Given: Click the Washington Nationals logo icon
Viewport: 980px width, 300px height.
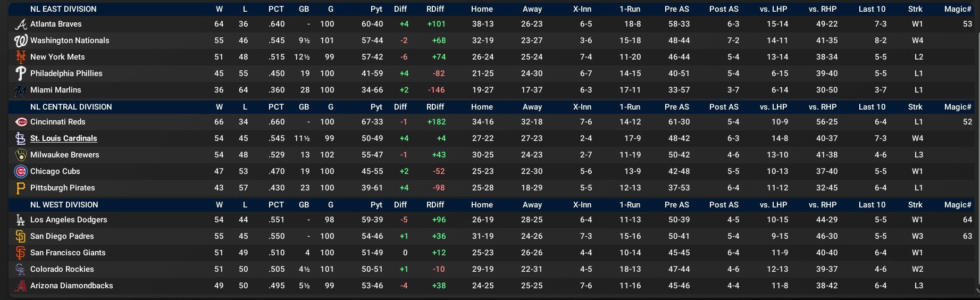Looking at the screenshot, I should pyautogui.click(x=21, y=41).
